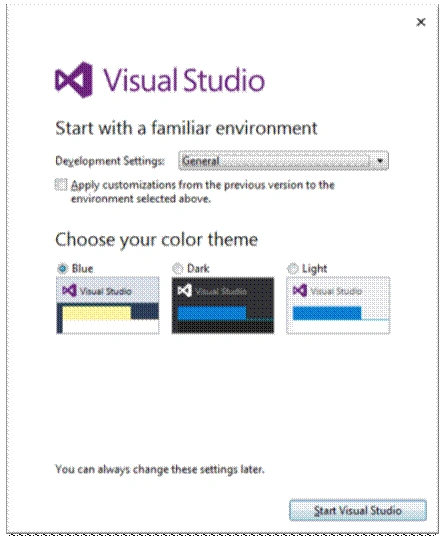Image resolution: width=445 pixels, height=543 pixels.
Task: Click the Dark theme preview thumbnail
Action: [x=223, y=305]
